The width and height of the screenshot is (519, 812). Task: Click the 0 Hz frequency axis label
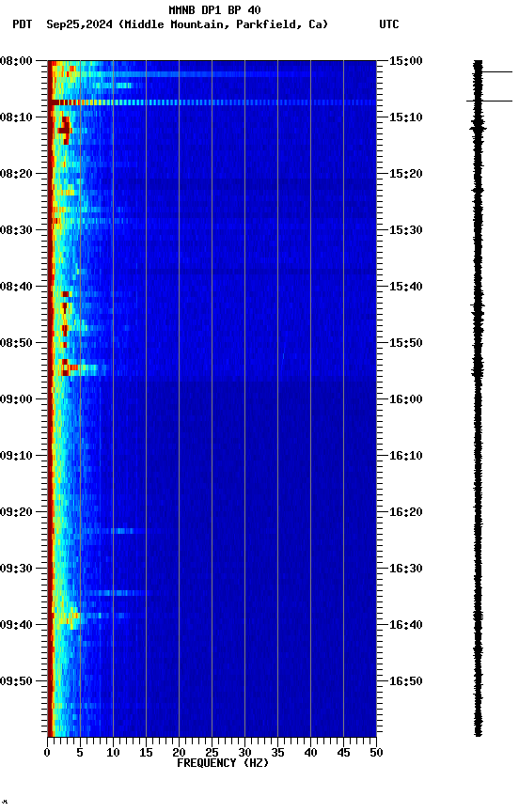point(47,753)
